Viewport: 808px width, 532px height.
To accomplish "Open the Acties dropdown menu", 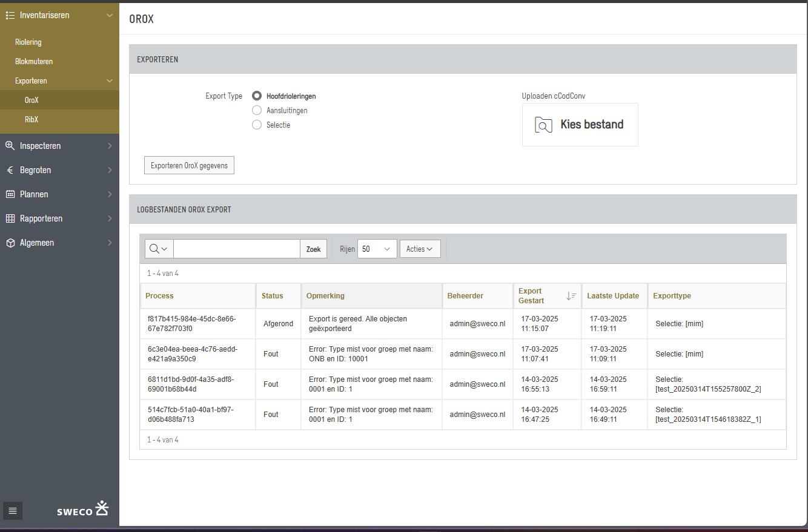I will click(x=420, y=249).
